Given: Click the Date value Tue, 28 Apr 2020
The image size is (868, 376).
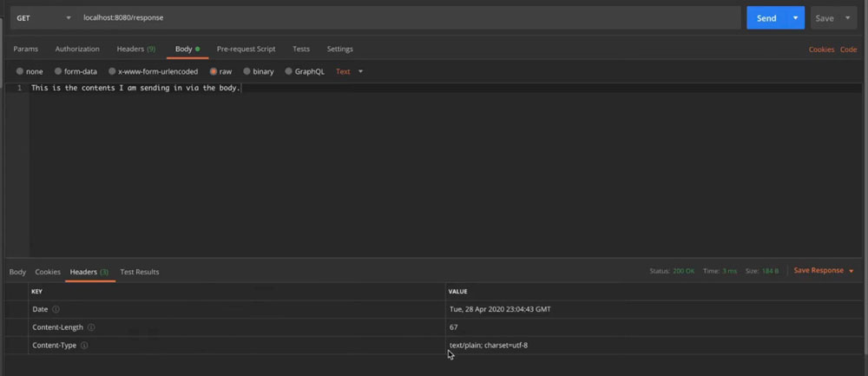Looking at the screenshot, I should point(501,309).
